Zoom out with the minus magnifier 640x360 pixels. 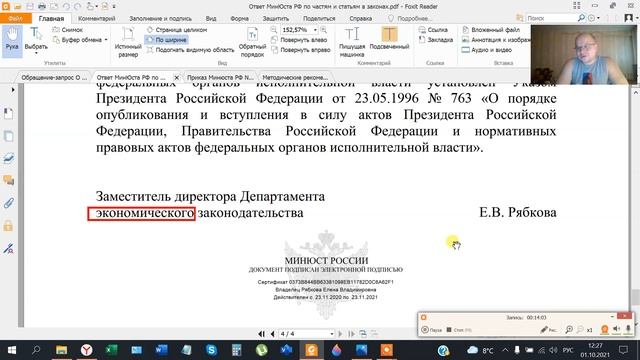[274, 30]
